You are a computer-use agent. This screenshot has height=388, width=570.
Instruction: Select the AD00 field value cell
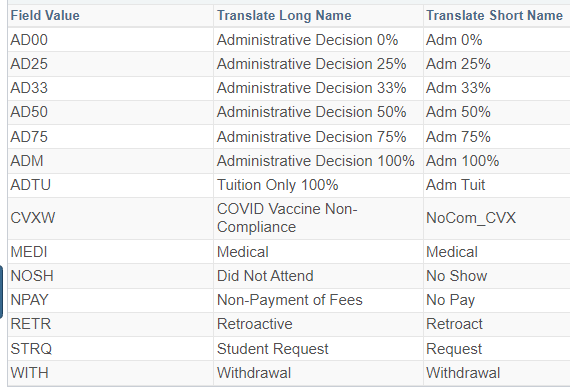coord(29,40)
